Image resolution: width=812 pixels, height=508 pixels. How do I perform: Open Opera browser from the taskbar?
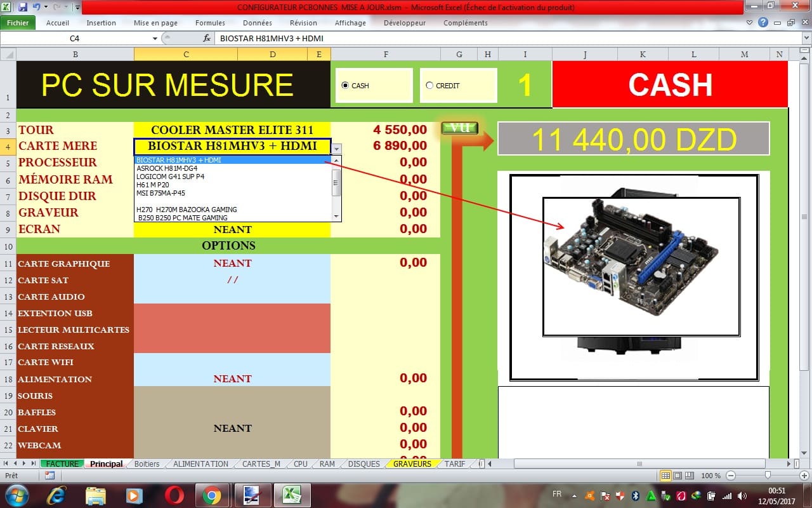[x=174, y=495]
